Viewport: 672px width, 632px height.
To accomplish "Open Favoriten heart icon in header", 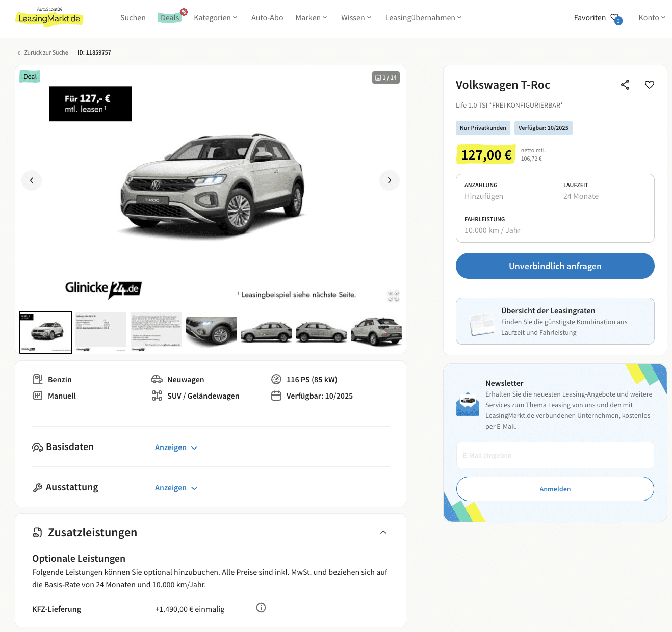I will coord(616,18).
